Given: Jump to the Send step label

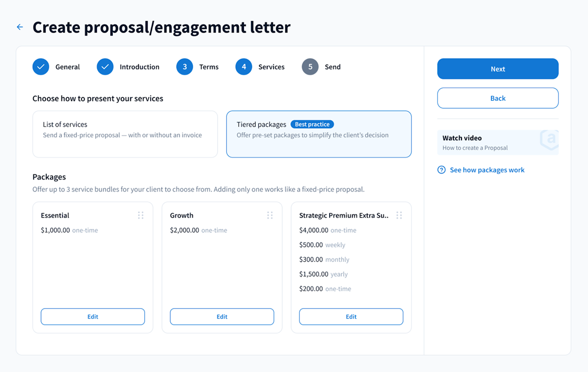Looking at the screenshot, I should click(x=332, y=67).
